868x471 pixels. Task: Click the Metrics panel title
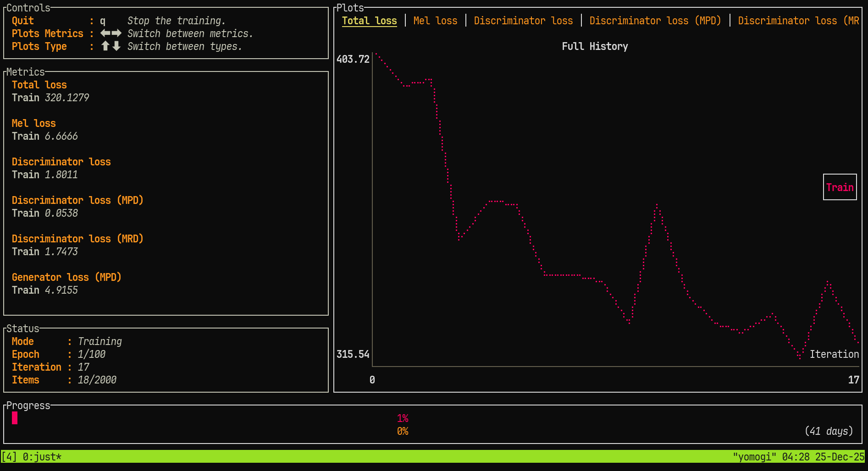26,72
